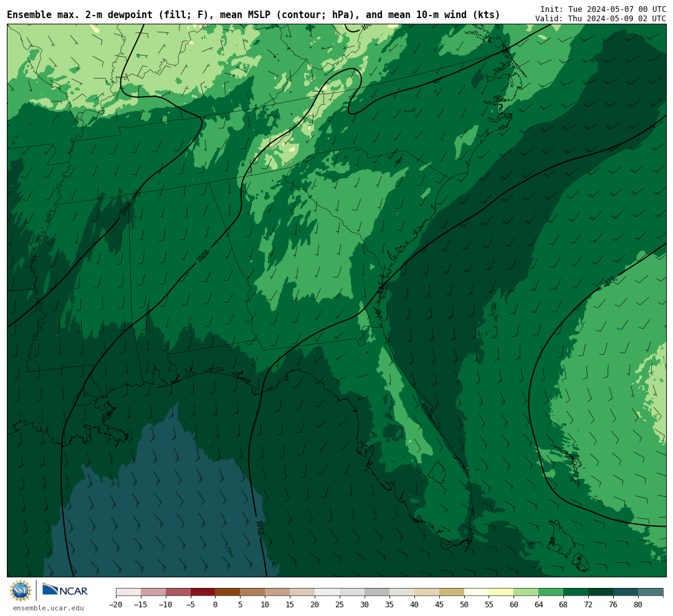Select the map title about ensemble max dewpoint
Viewport: 673px width, 616px height.
[x=253, y=15]
